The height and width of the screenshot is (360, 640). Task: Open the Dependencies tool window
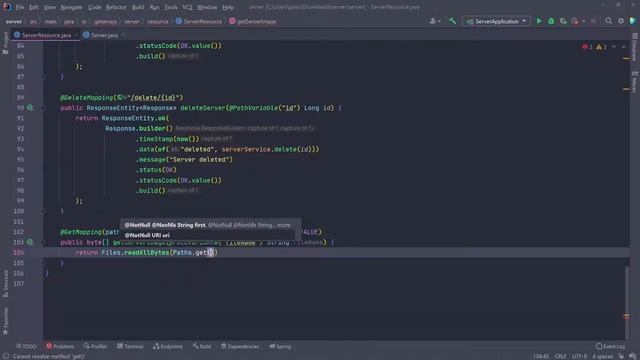[x=240, y=346]
